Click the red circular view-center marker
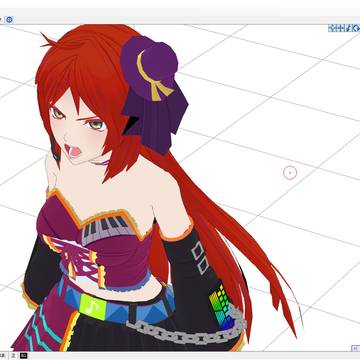 [290, 173]
